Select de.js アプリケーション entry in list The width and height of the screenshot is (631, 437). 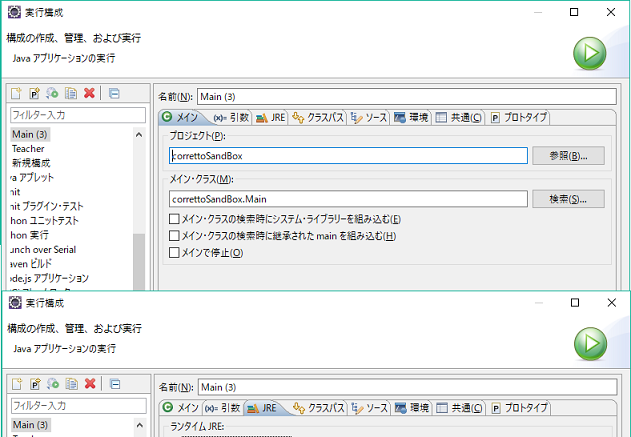[x=49, y=278]
